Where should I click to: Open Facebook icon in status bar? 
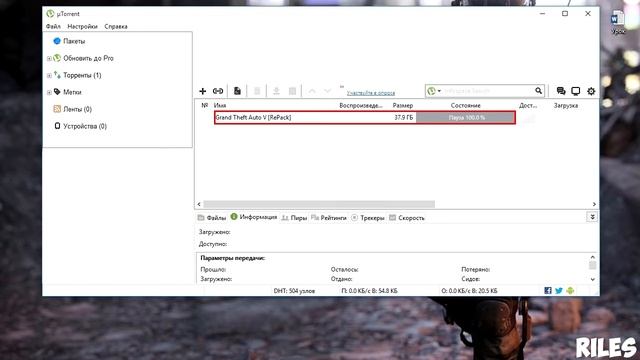pos(548,291)
